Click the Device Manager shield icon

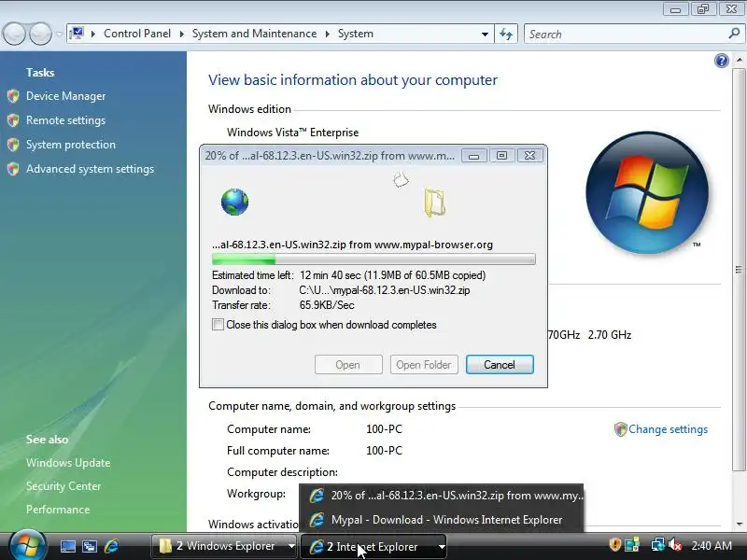pyautogui.click(x=13, y=96)
